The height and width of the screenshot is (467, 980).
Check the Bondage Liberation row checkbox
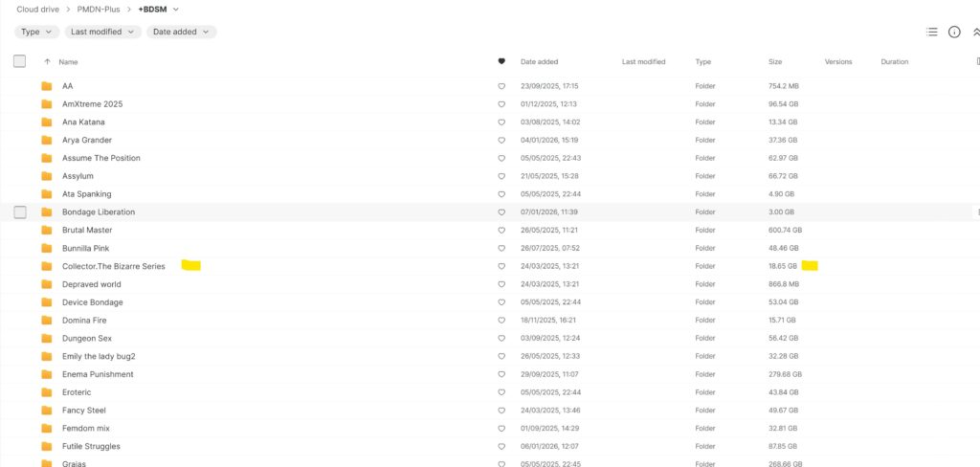point(19,212)
